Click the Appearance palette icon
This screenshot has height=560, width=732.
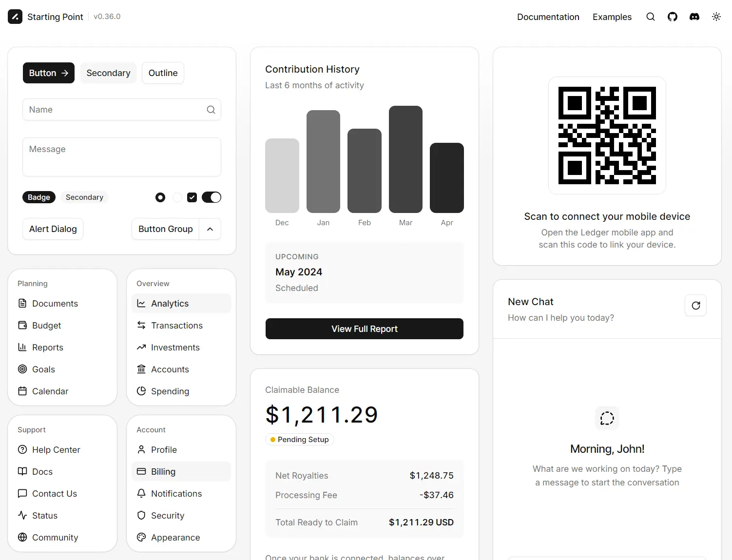141,537
